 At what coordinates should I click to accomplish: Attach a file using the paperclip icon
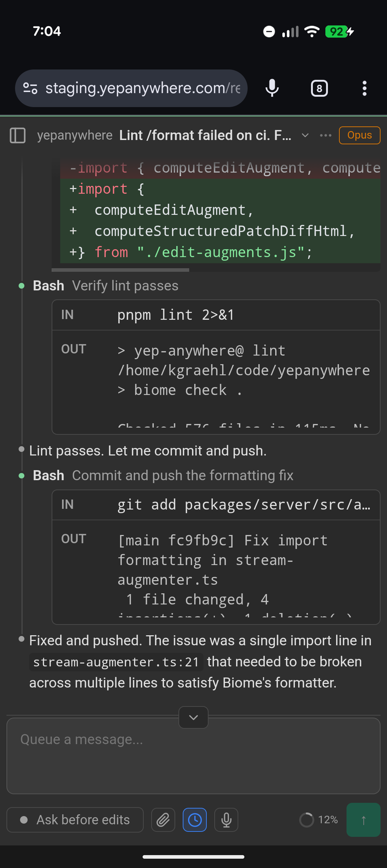(x=163, y=820)
